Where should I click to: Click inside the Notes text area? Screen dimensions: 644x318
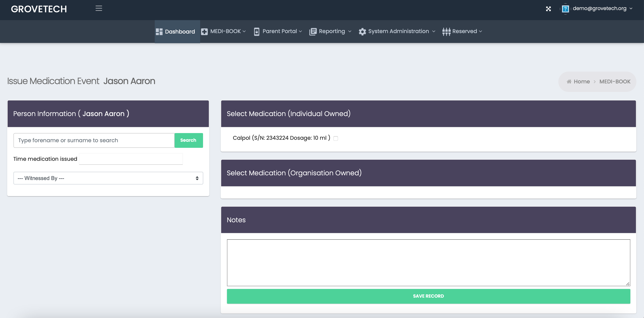click(x=428, y=263)
